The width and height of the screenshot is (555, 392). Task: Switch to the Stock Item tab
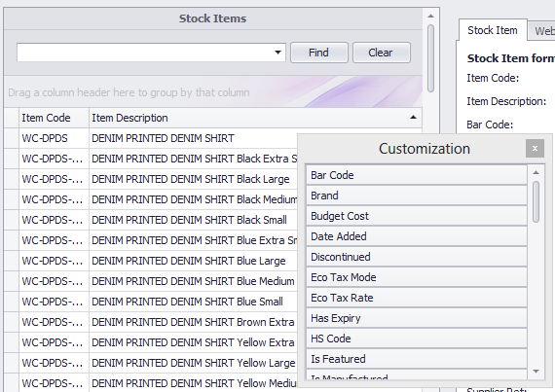point(493,30)
